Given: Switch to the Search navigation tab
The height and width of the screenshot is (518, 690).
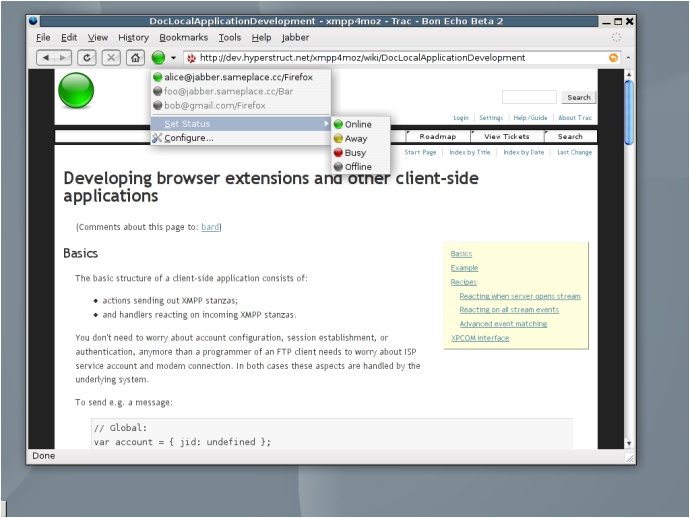Looking at the screenshot, I should [x=570, y=136].
